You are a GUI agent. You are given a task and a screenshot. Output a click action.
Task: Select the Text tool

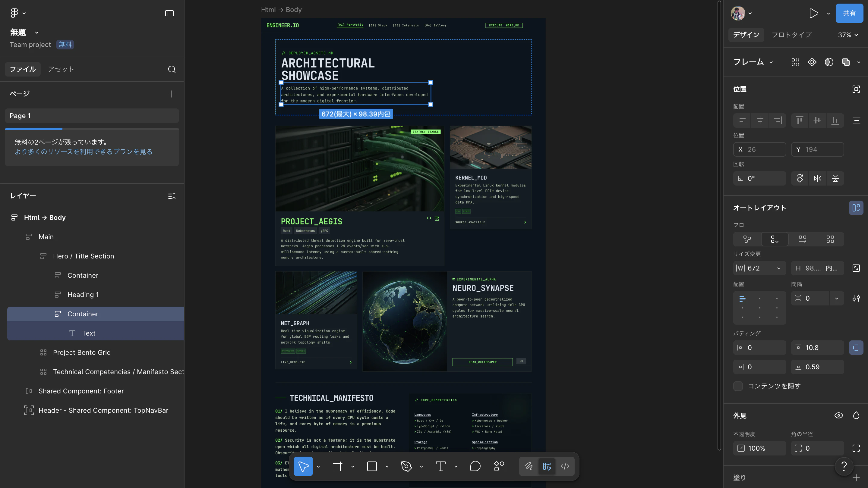pos(441,466)
